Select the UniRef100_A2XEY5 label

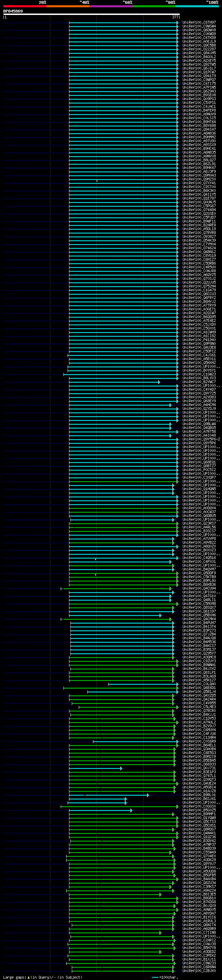199,60
